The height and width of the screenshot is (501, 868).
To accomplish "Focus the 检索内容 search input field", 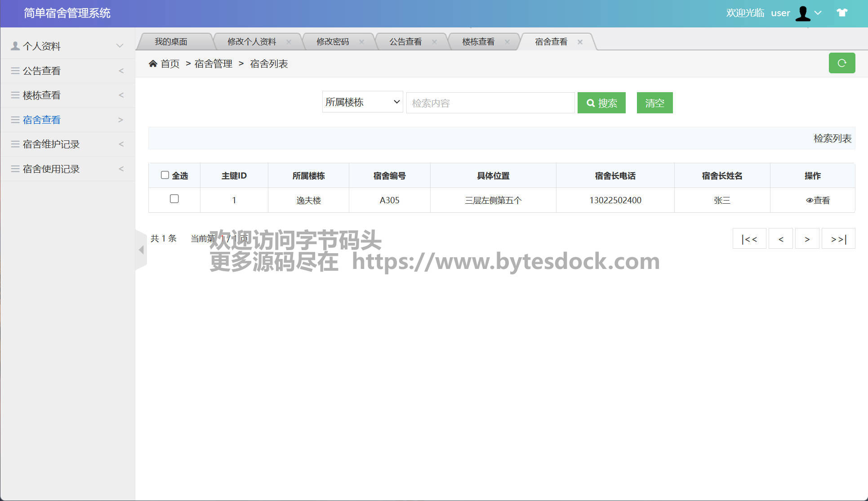I will pyautogui.click(x=490, y=103).
